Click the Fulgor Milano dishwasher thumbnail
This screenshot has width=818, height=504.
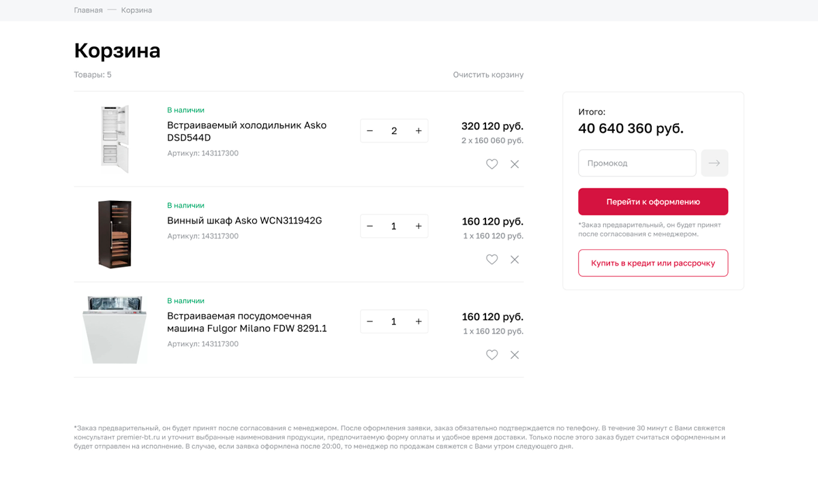(115, 330)
